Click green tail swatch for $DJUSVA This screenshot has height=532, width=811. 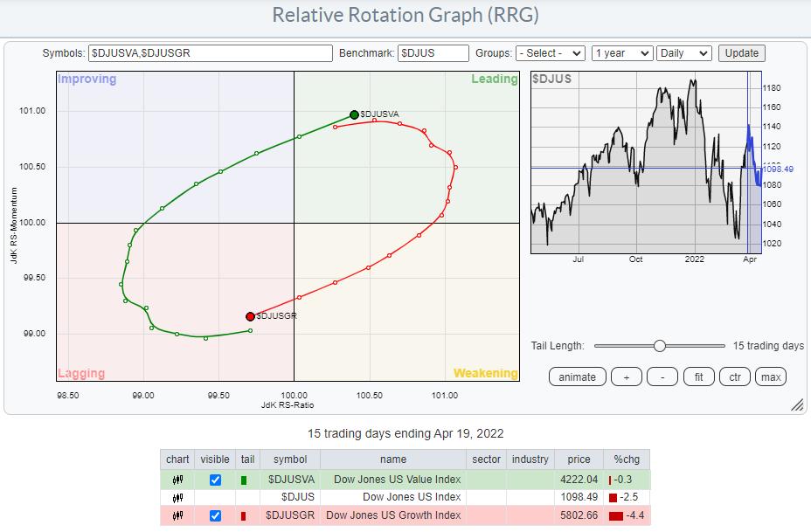(243, 480)
